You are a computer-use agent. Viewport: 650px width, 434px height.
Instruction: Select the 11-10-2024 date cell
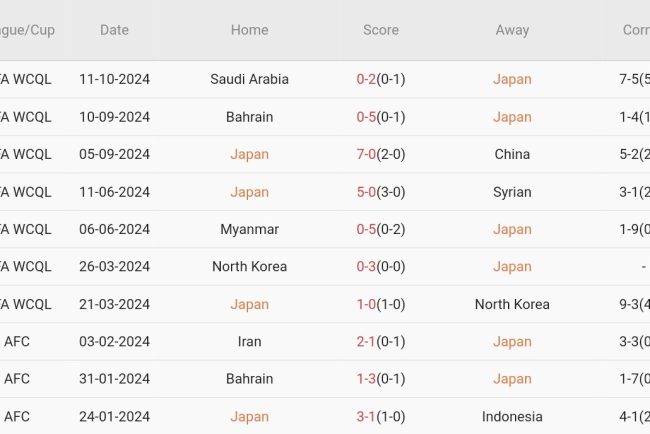click(114, 79)
